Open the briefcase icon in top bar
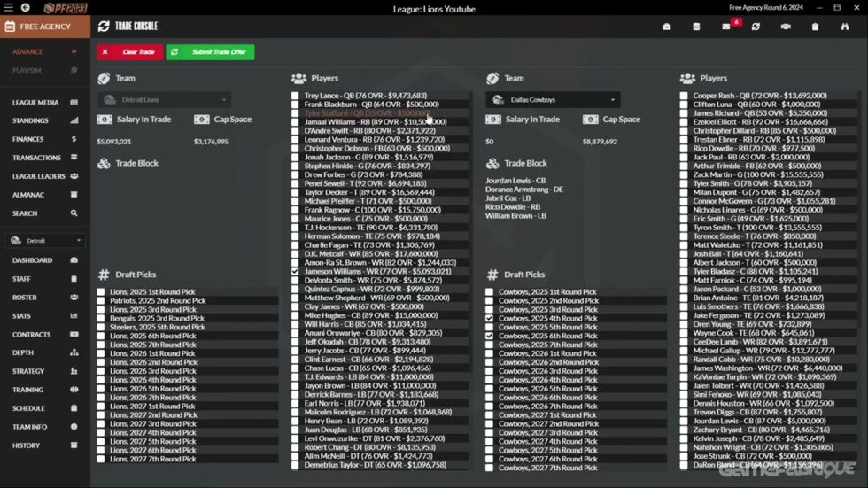Viewport: 868px width, 488px height. click(666, 27)
